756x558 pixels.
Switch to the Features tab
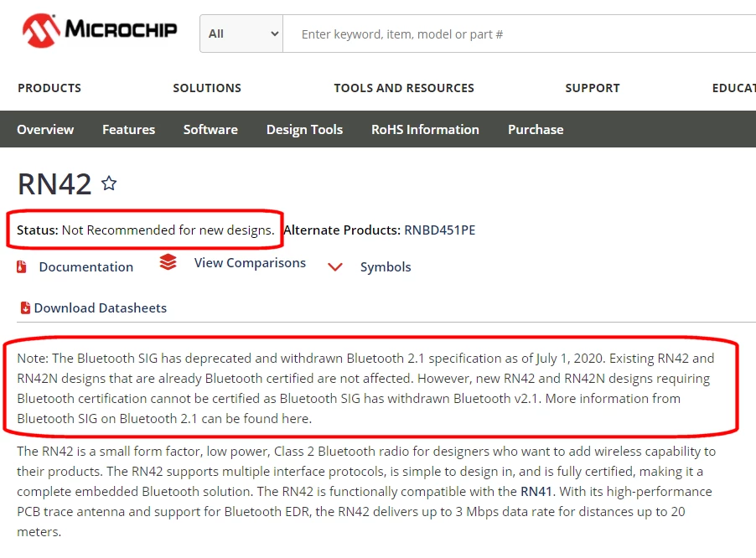click(129, 130)
